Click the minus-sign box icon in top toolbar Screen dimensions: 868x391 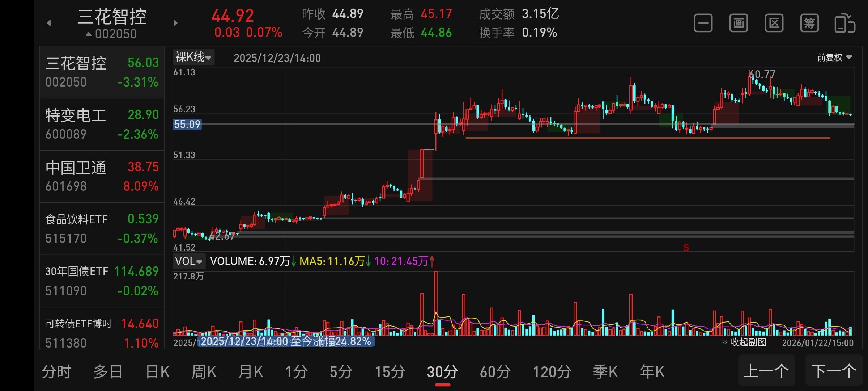pyautogui.click(x=703, y=24)
